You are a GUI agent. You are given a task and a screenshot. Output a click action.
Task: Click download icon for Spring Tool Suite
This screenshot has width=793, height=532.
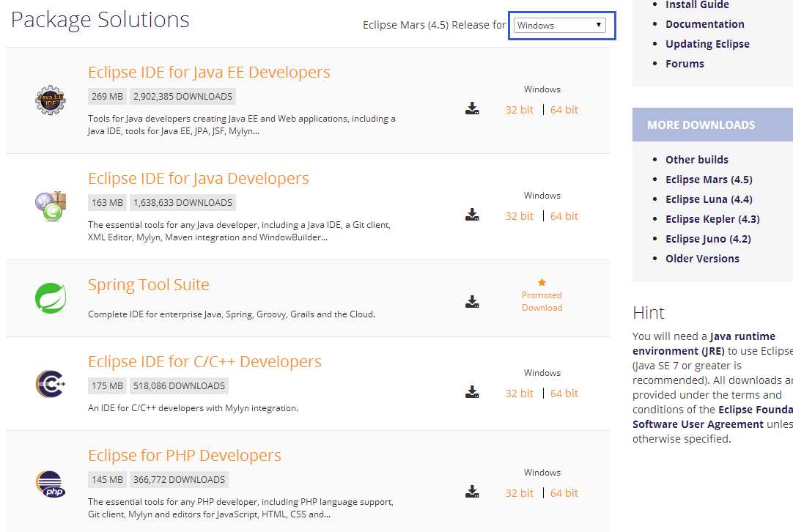click(472, 302)
